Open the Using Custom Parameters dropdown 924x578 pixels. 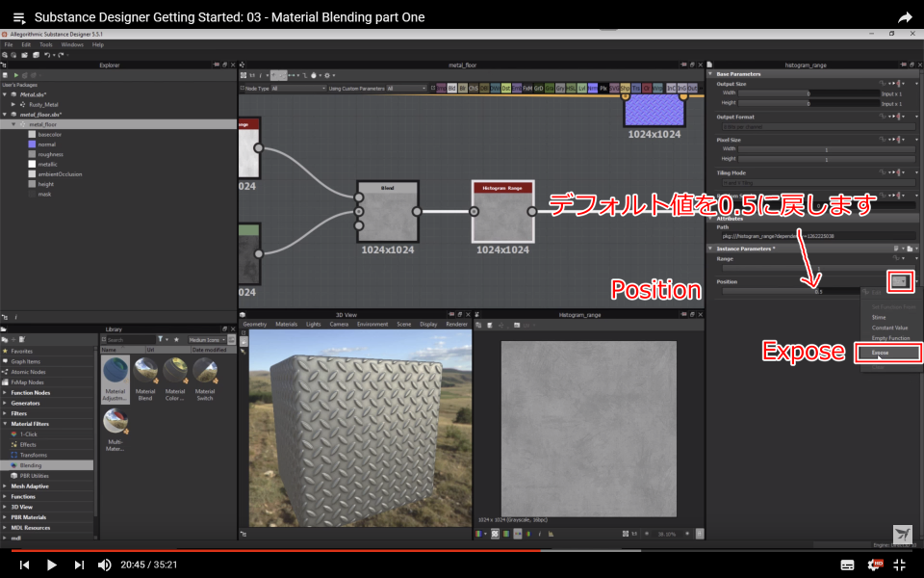[406, 89]
